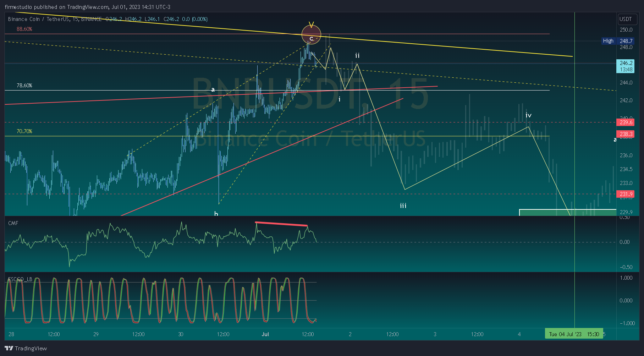Click the -0.50 value on CMF axis
The image size is (644, 356).
pos(626,267)
